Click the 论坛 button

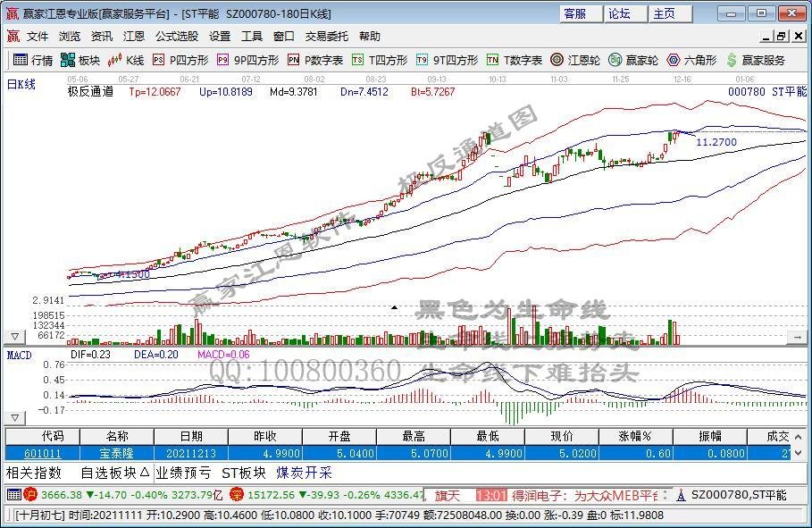625,13
